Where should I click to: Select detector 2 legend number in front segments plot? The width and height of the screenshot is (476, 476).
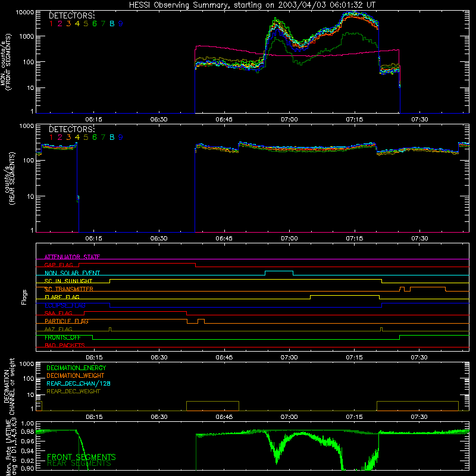tap(60, 24)
